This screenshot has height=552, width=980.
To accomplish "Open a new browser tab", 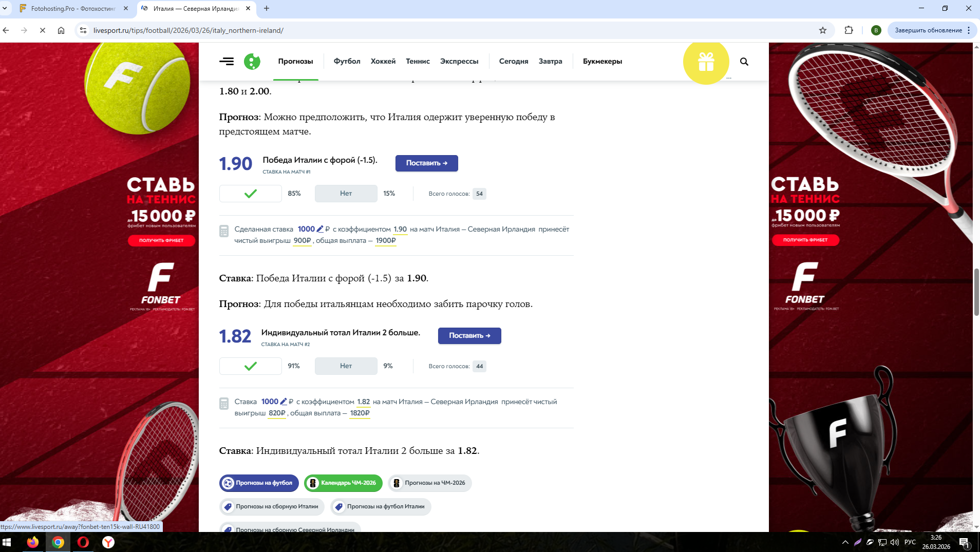I will tap(267, 9).
